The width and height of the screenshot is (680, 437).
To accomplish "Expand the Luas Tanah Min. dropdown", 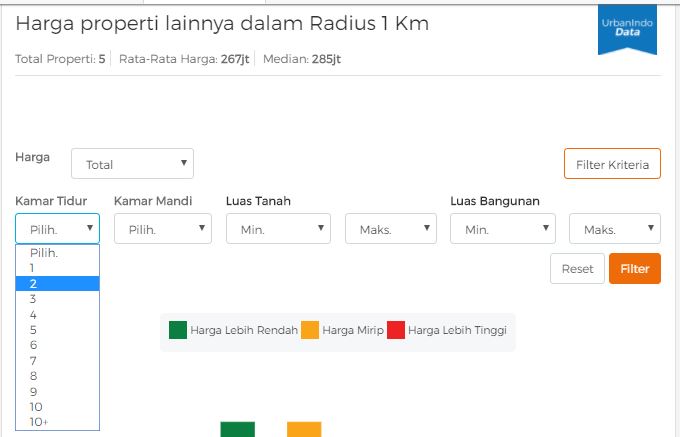I will point(278,228).
